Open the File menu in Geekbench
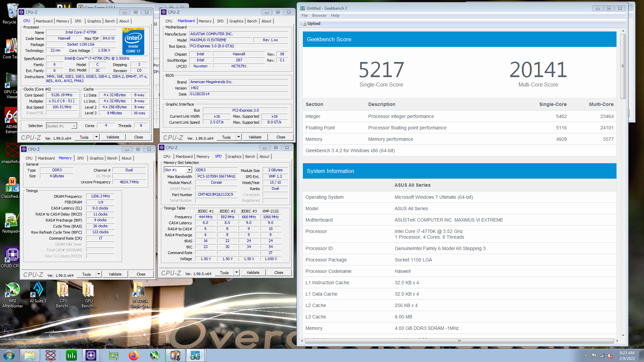Screen dimensions: 644x362 pos(305,15)
